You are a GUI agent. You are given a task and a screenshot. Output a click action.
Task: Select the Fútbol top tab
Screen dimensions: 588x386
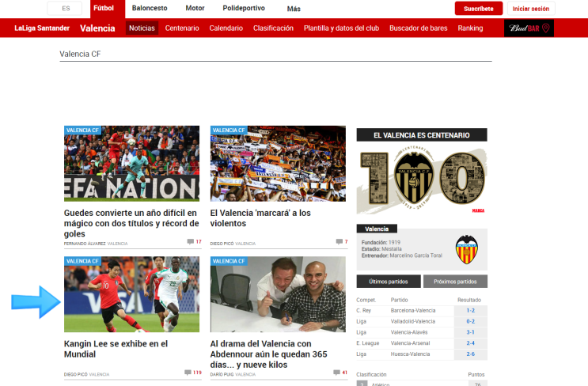104,8
